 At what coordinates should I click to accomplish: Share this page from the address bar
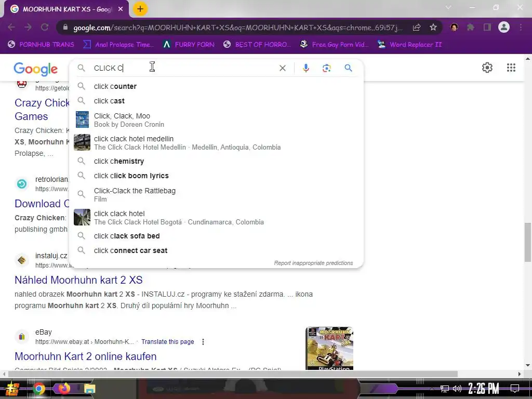tap(417, 28)
